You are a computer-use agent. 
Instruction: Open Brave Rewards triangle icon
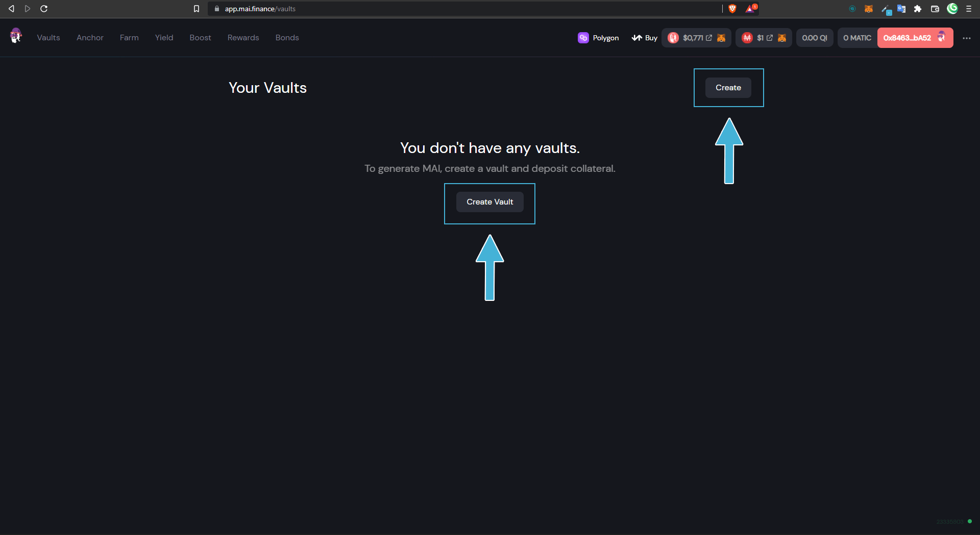click(x=750, y=9)
